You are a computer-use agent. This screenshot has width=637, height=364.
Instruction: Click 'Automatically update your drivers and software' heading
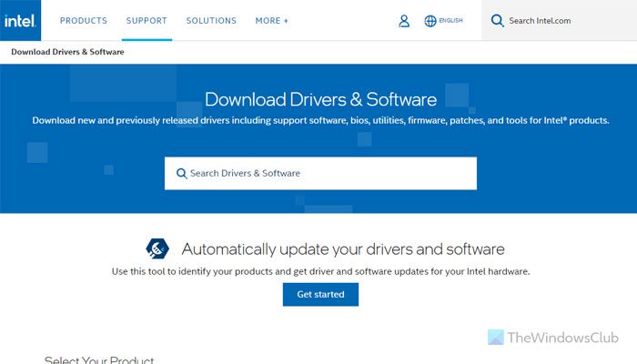pos(343,249)
